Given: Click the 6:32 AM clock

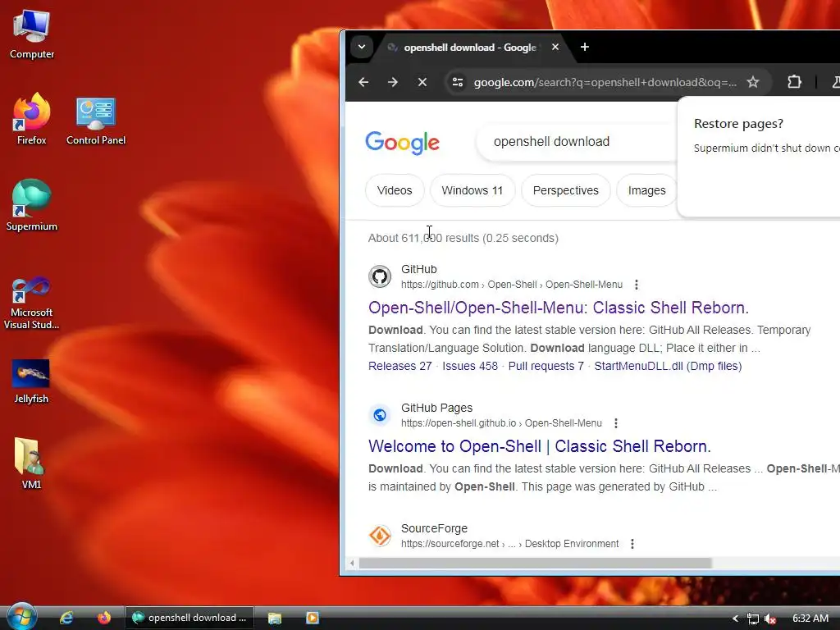Looking at the screenshot, I should click(810, 619).
